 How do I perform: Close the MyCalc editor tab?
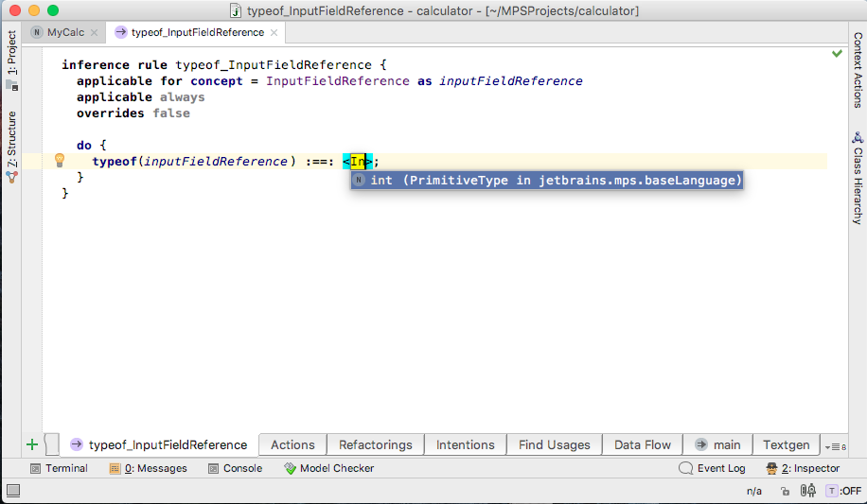[x=94, y=32]
